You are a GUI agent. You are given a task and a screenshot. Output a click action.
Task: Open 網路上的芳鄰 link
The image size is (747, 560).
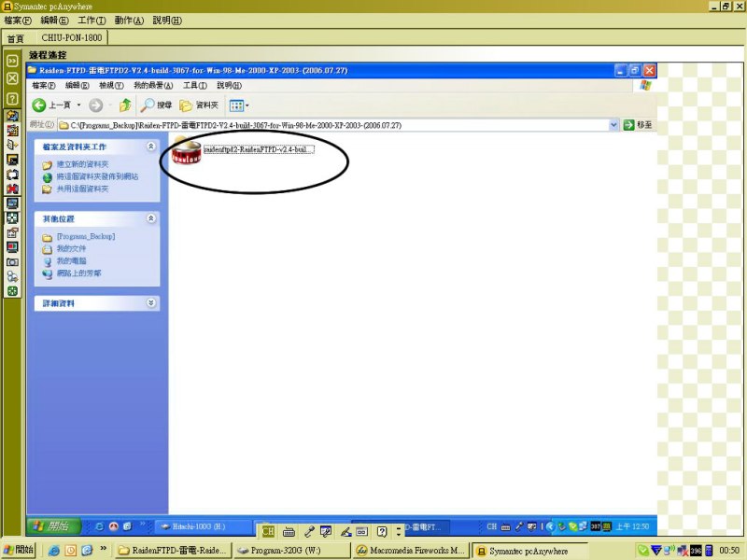click(x=78, y=273)
